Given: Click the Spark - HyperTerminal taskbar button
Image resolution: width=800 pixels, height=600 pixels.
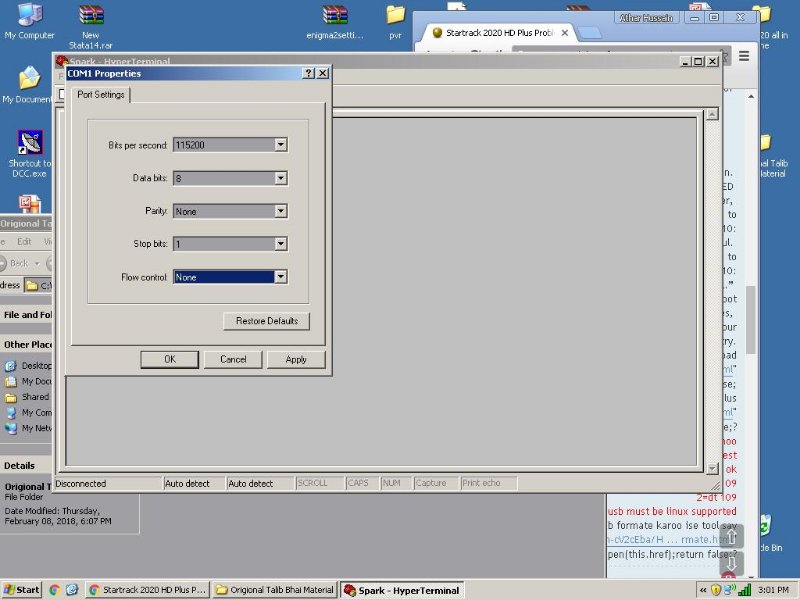Looking at the screenshot, I should coord(402,590).
